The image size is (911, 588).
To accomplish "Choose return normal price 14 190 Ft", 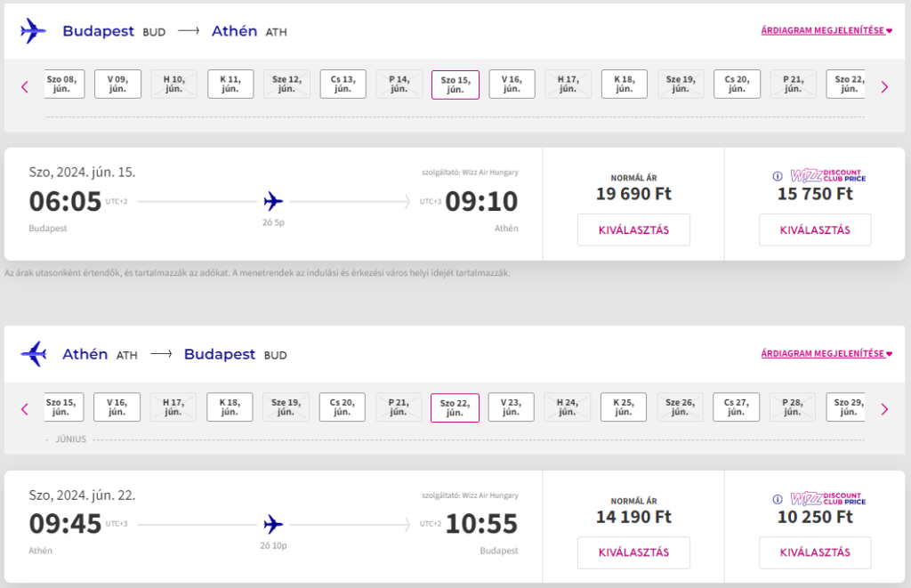I will point(633,552).
